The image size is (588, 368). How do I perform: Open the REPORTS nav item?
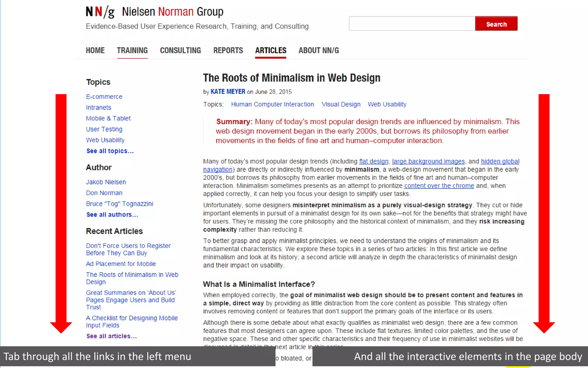click(228, 51)
